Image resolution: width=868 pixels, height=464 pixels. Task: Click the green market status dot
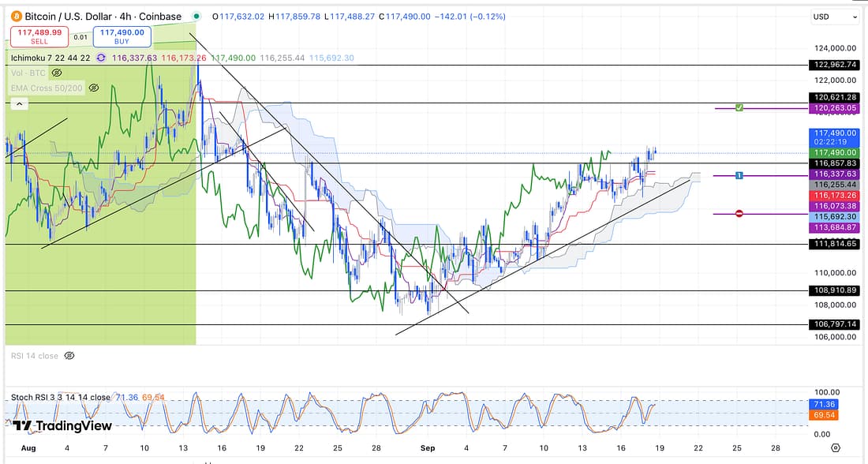click(193, 17)
